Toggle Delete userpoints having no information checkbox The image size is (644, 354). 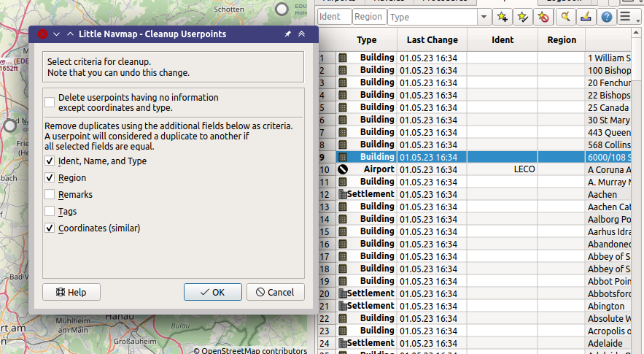tap(50, 102)
